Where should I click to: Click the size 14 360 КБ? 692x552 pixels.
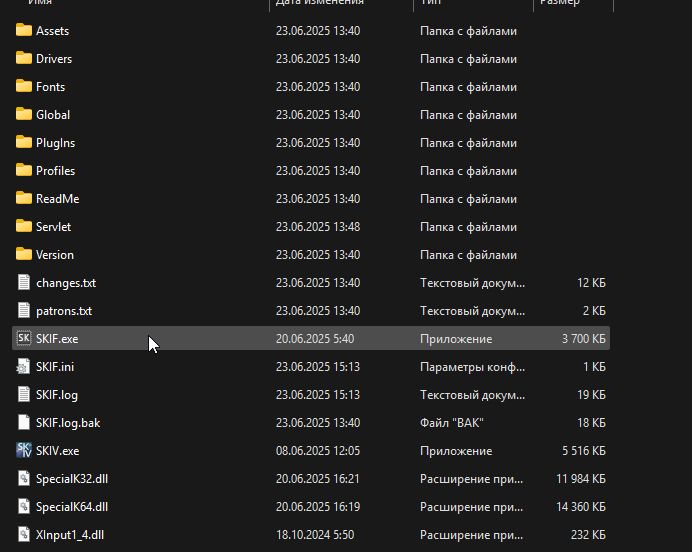581,507
